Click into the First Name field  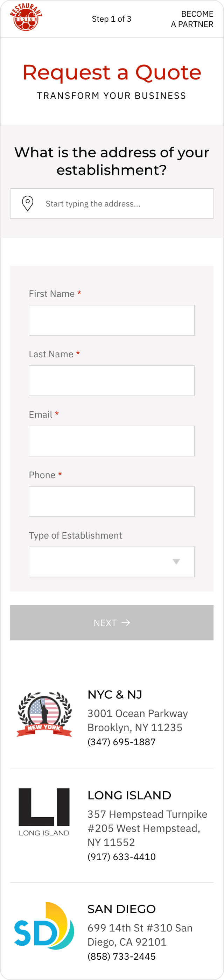click(x=111, y=320)
